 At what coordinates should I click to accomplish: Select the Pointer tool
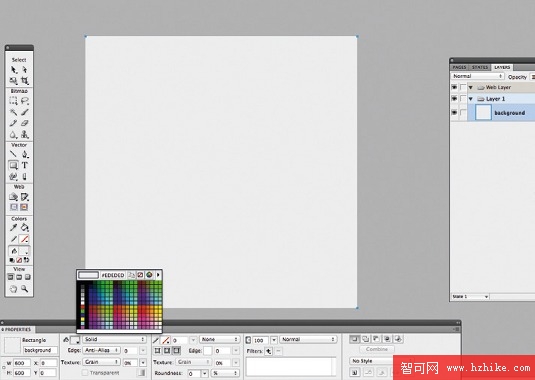pyautogui.click(x=14, y=70)
